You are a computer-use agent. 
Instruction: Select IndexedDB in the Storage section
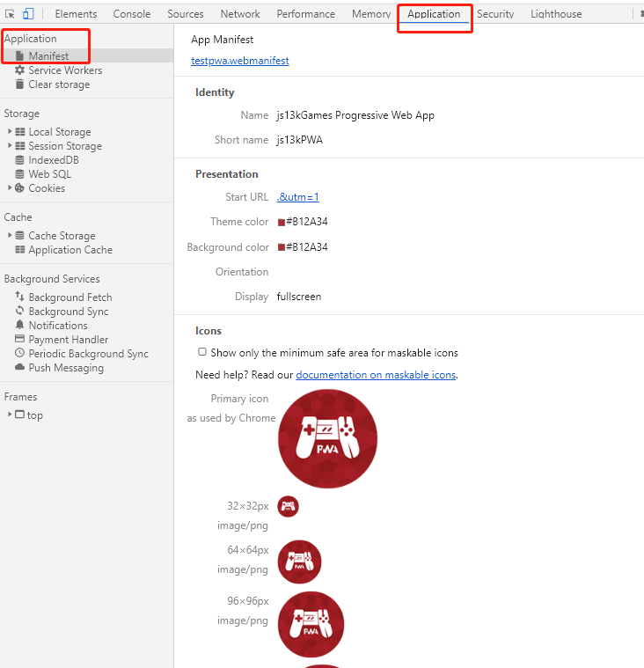[54, 160]
